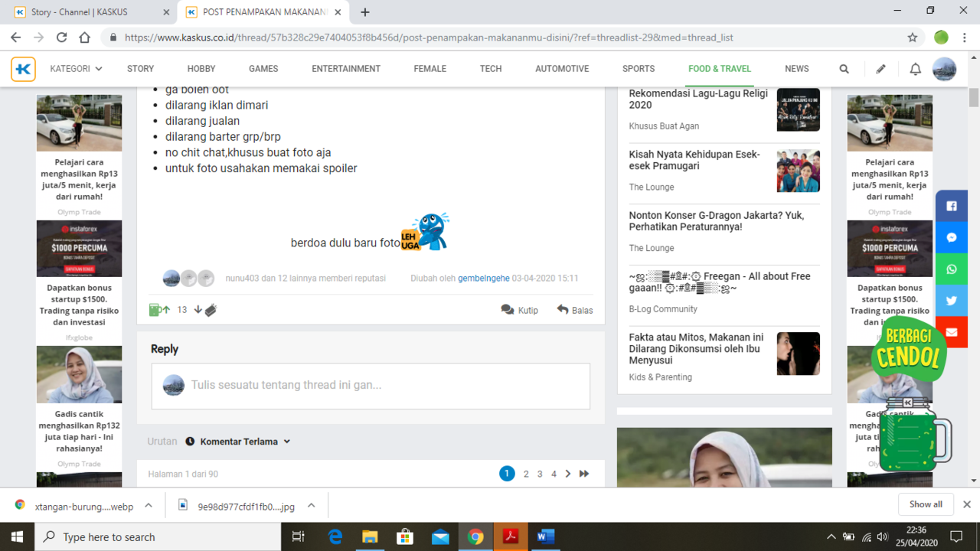This screenshot has height=551, width=980.
Task: Open the SPORTS menu item
Action: 639,69
